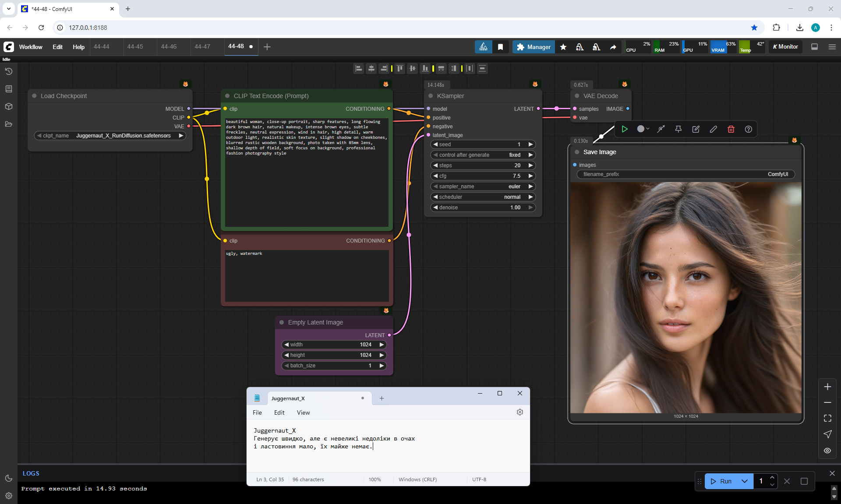Open node help question-mark icon
Image resolution: width=841 pixels, height=504 pixels.
(x=748, y=129)
